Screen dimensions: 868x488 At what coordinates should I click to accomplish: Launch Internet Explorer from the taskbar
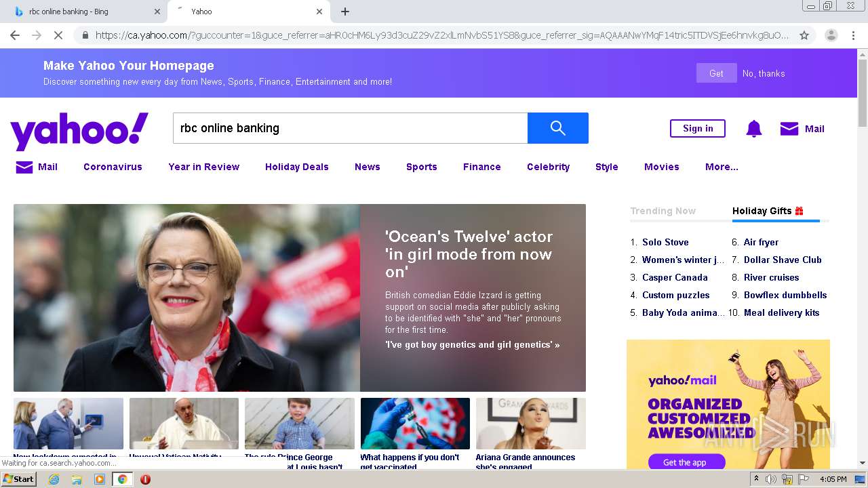click(x=54, y=479)
